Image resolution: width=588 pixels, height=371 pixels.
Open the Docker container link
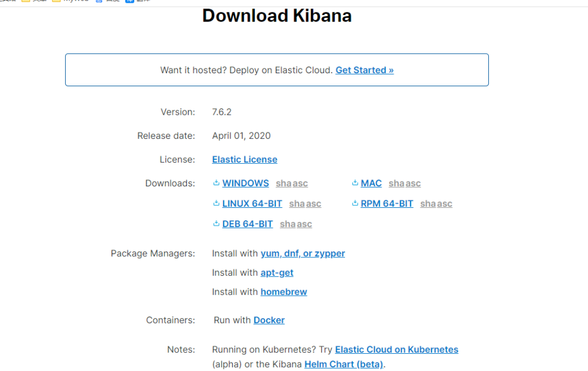pos(269,320)
